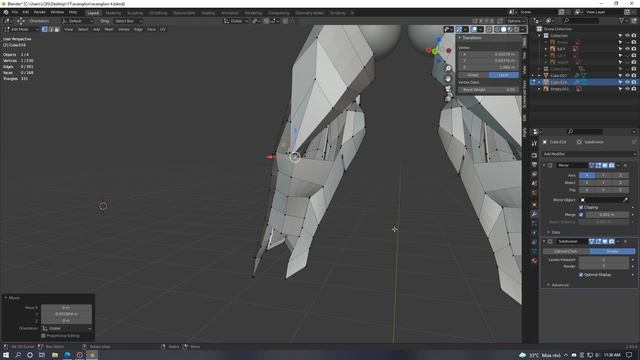Toggle the Merge checkbox
The height and width of the screenshot is (360, 640).
pos(581,215)
